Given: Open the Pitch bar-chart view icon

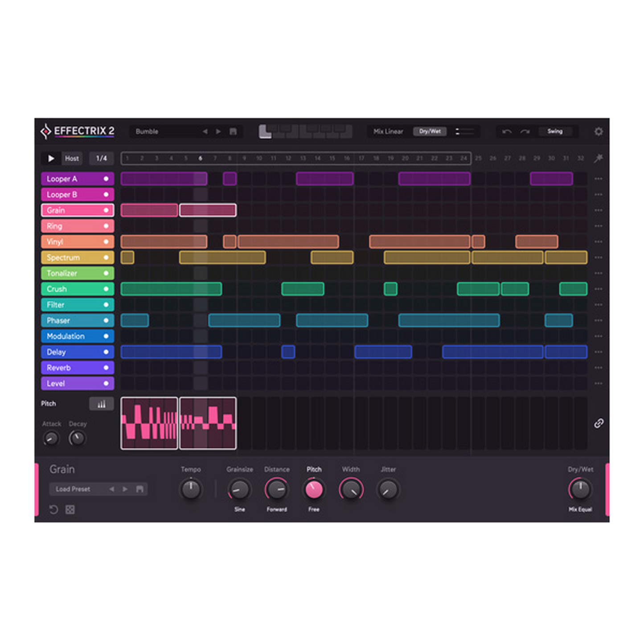Looking at the screenshot, I should 102,404.
